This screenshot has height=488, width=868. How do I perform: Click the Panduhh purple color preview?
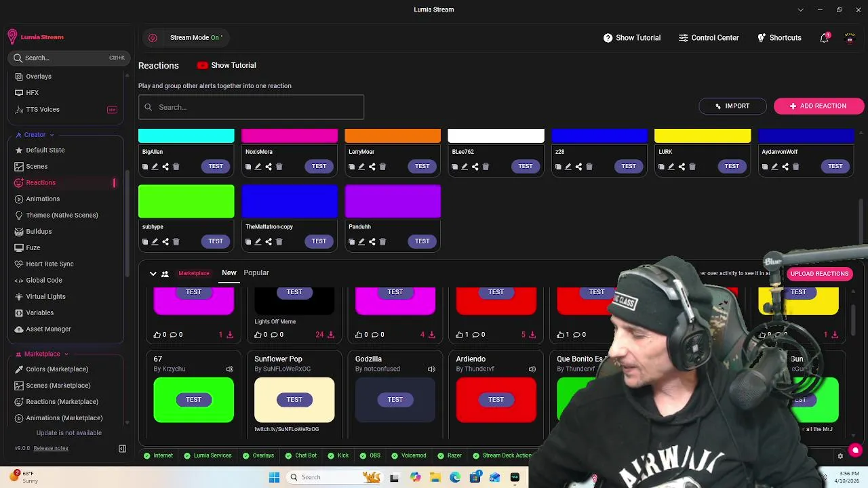coord(393,202)
